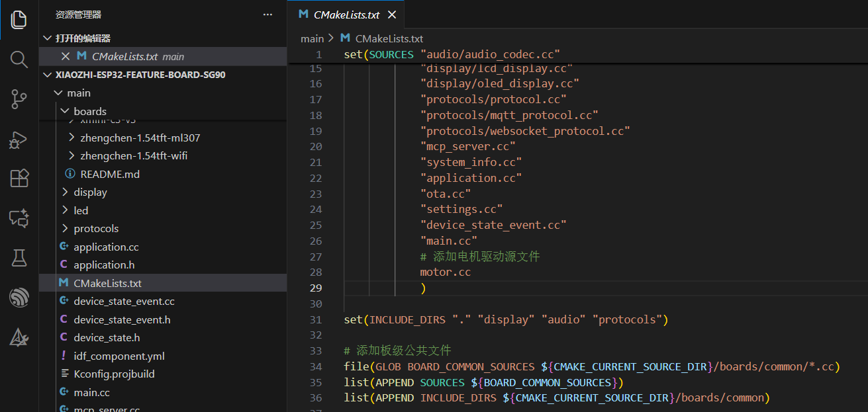Expand the display folder

tap(65, 192)
